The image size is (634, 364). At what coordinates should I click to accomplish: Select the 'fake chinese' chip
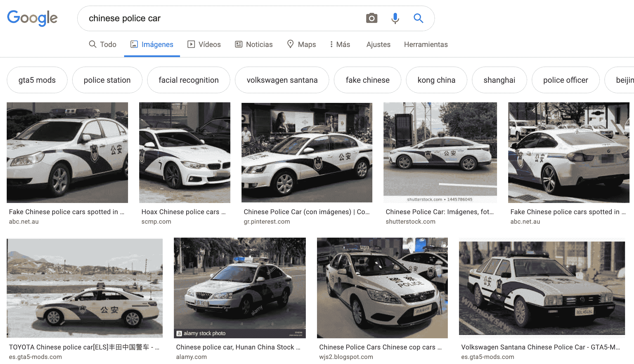pos(368,80)
